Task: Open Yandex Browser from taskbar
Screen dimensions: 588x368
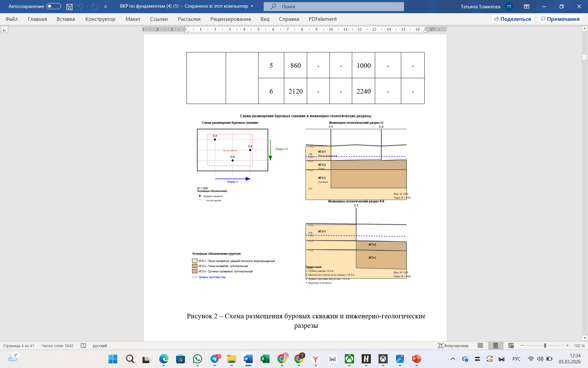Action: click(315, 359)
